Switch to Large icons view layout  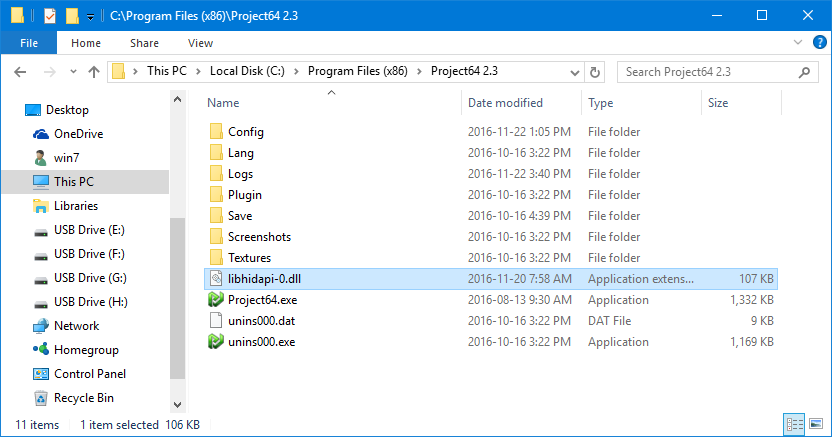pyautogui.click(x=816, y=424)
